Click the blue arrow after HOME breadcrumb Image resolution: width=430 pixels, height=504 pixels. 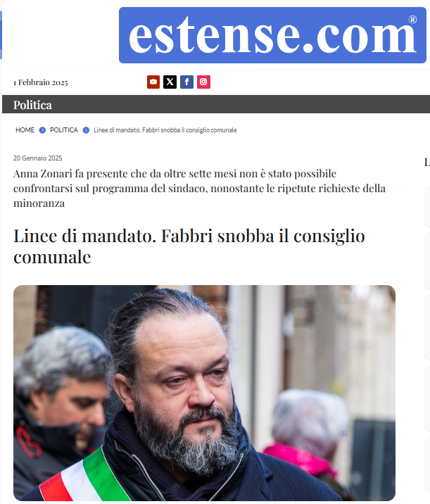(42, 130)
